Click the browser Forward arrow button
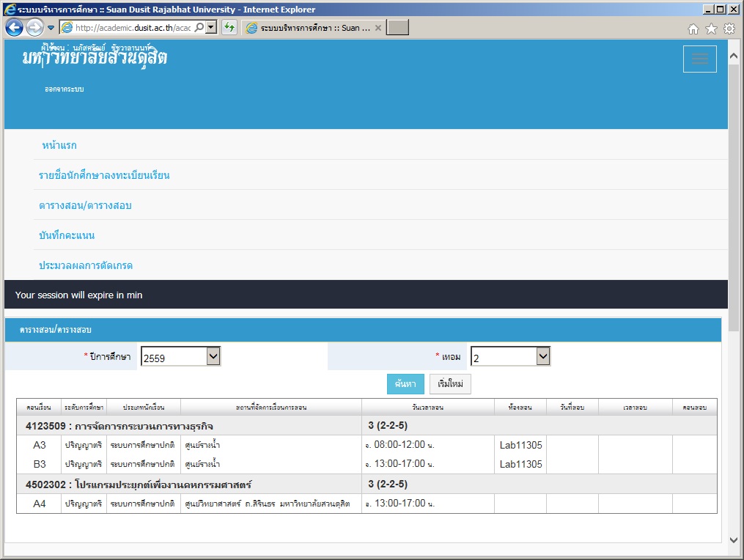 tap(34, 28)
